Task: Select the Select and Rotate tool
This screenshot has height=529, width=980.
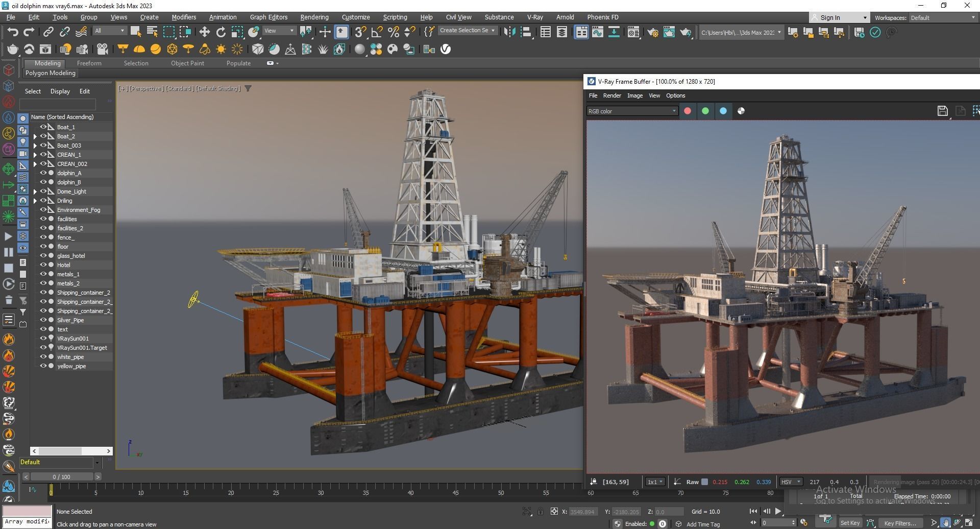Action: [x=220, y=32]
